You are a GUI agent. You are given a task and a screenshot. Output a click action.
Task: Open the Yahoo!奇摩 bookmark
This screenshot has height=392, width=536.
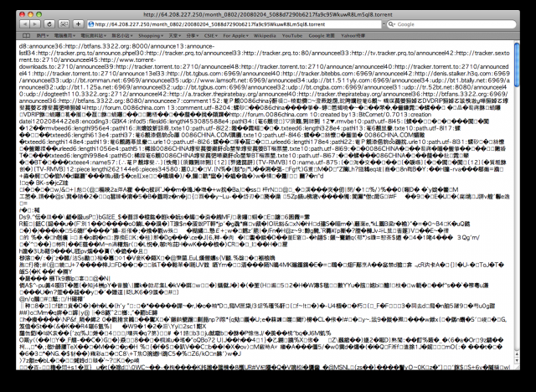click(353, 35)
